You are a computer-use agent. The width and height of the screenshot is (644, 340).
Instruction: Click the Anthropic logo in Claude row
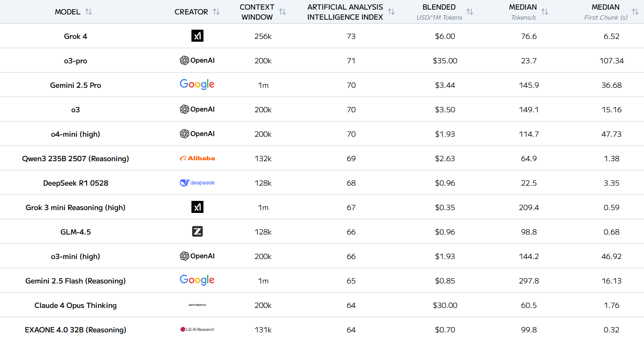(x=197, y=305)
